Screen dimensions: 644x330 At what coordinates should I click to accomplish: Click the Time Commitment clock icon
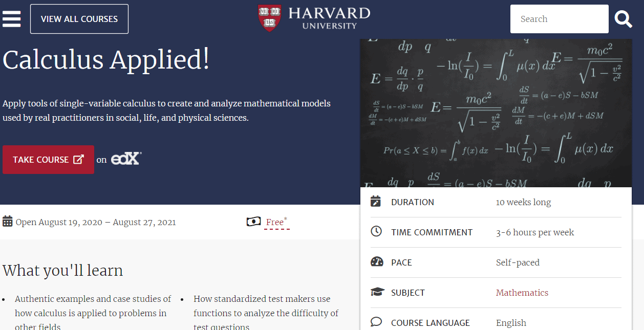coord(376,232)
